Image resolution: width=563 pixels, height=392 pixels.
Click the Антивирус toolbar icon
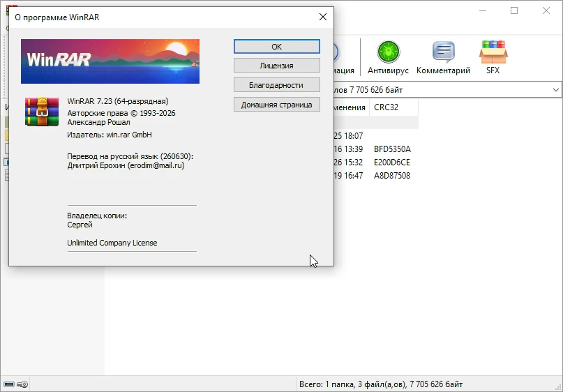tap(388, 57)
